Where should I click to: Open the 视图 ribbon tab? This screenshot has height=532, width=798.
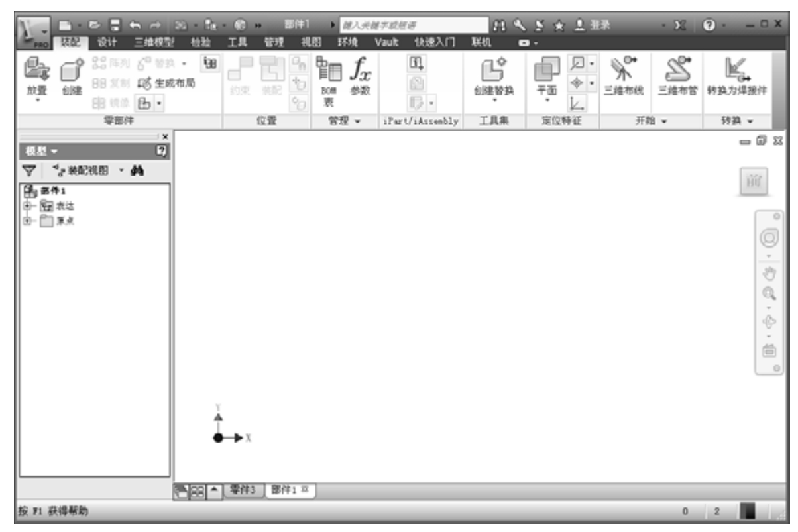(x=312, y=42)
